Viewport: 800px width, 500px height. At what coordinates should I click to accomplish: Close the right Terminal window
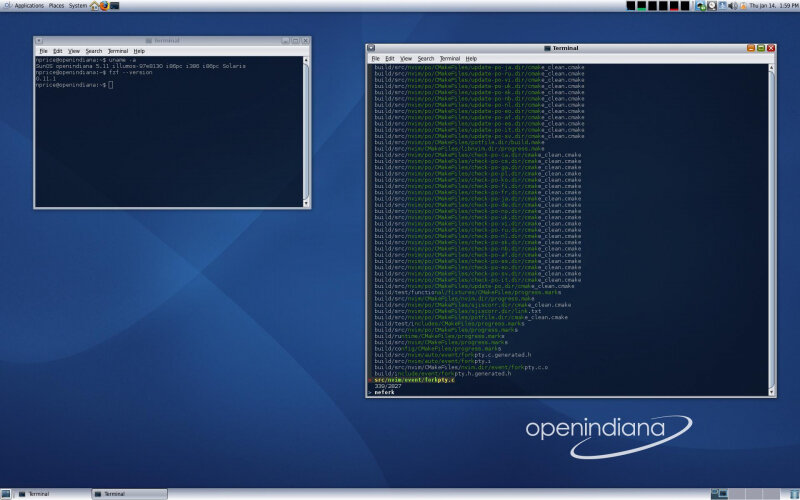771,48
